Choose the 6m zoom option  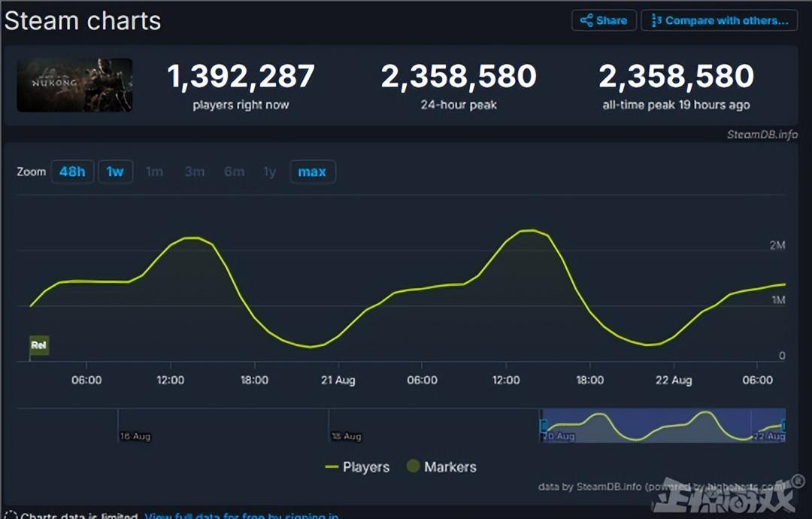coord(234,171)
